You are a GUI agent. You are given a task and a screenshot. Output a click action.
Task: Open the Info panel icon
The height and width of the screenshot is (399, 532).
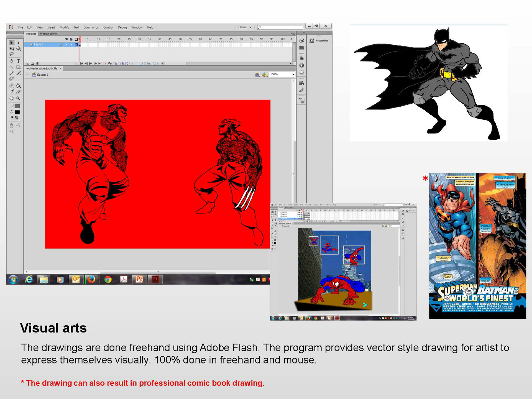pos(301,65)
